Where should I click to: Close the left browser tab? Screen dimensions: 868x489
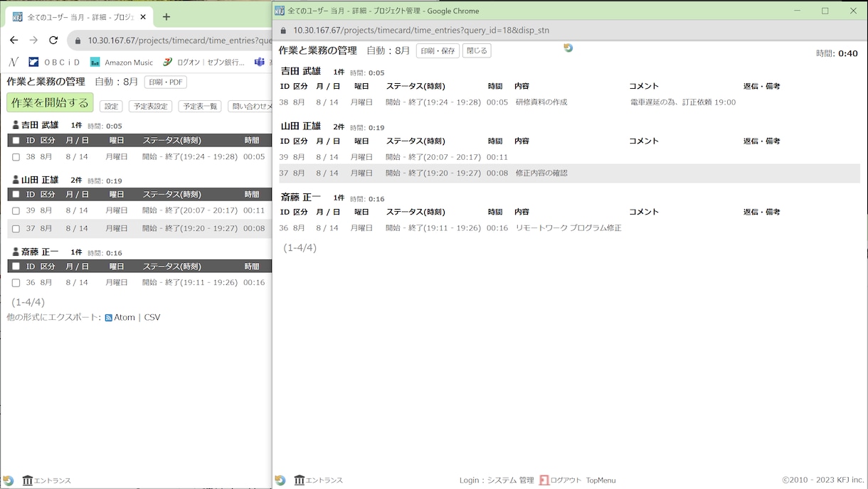[x=144, y=17]
